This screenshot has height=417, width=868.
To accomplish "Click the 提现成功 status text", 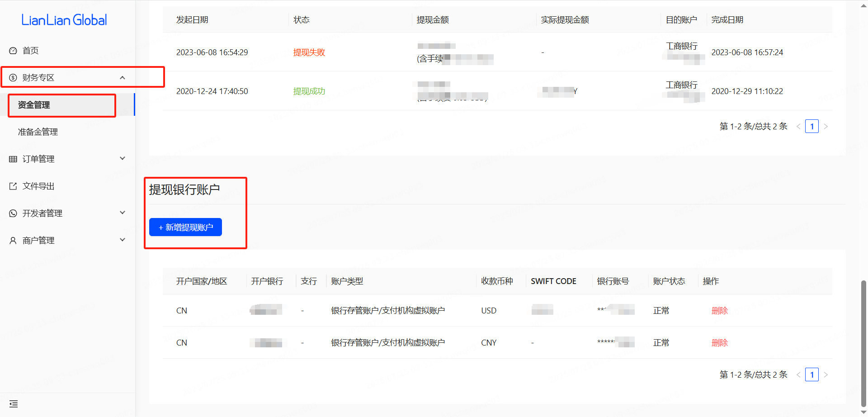I will 309,91.
